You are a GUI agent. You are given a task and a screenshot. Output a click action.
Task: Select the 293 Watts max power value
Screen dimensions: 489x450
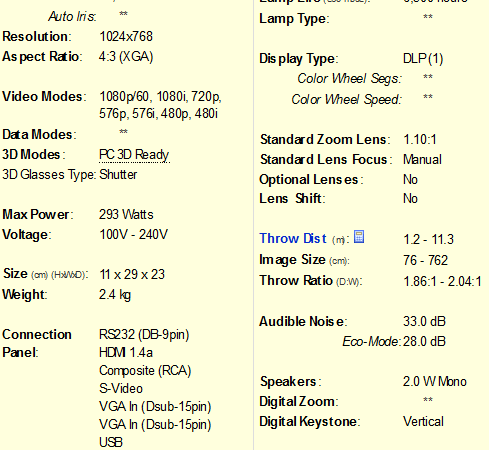pos(126,214)
